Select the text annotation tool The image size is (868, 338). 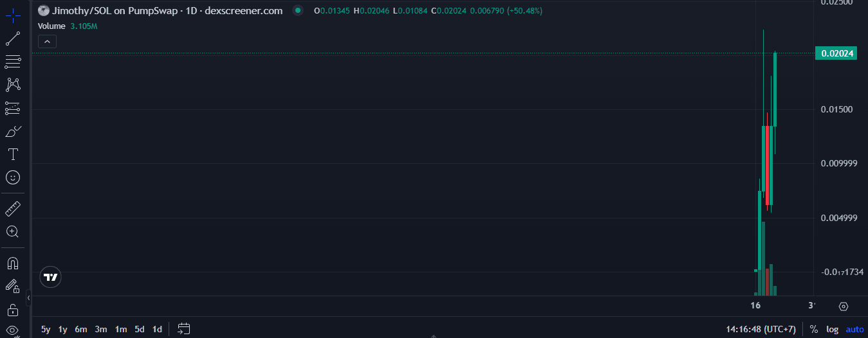pyautogui.click(x=13, y=154)
